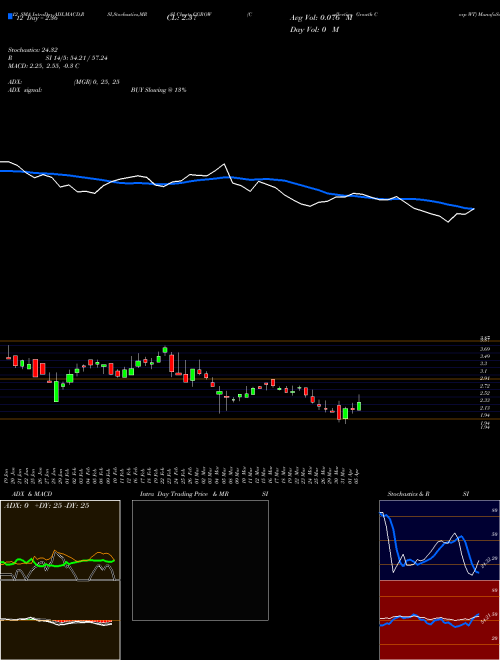Click the blue 12 Day SMA legend square

pyautogui.click(x=10, y=16)
